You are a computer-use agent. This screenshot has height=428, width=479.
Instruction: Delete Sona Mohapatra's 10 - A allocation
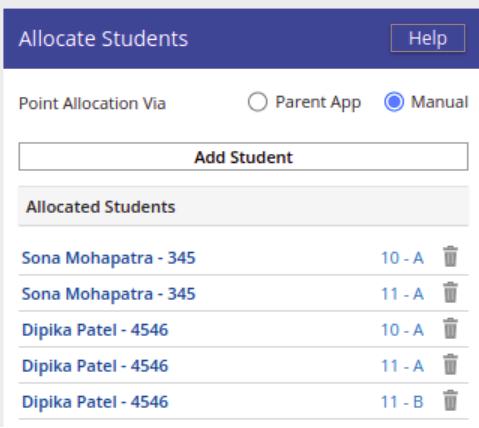pos(450,256)
